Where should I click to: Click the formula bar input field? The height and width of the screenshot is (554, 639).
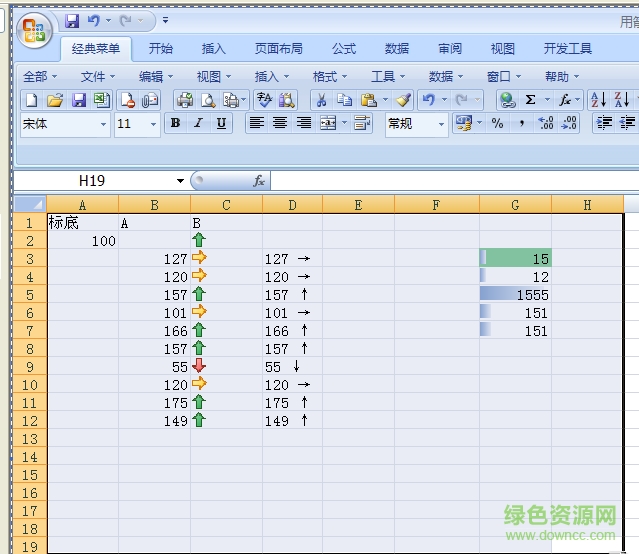pyautogui.click(x=450, y=181)
